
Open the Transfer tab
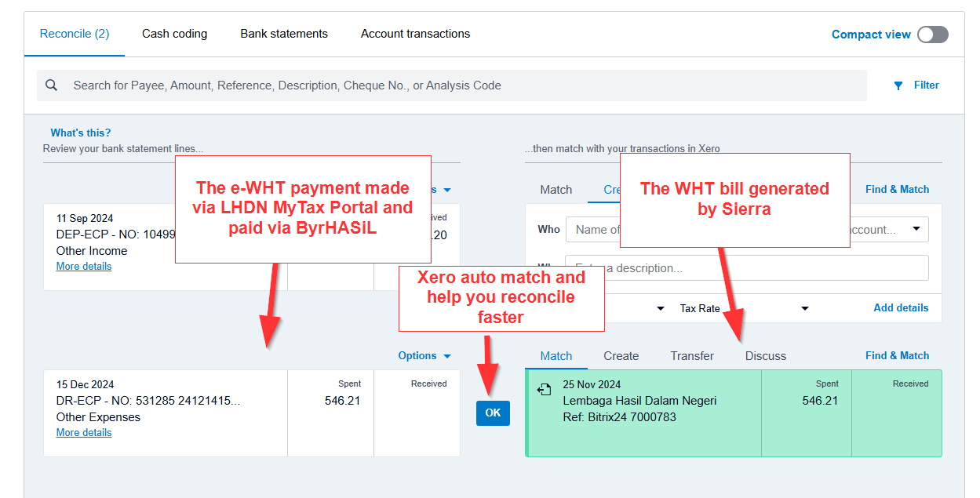pos(692,356)
